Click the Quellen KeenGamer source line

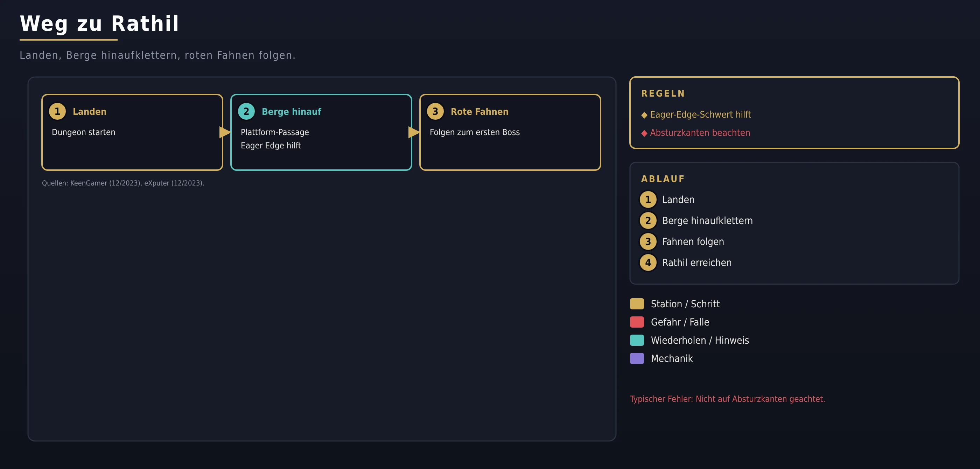pos(123,183)
